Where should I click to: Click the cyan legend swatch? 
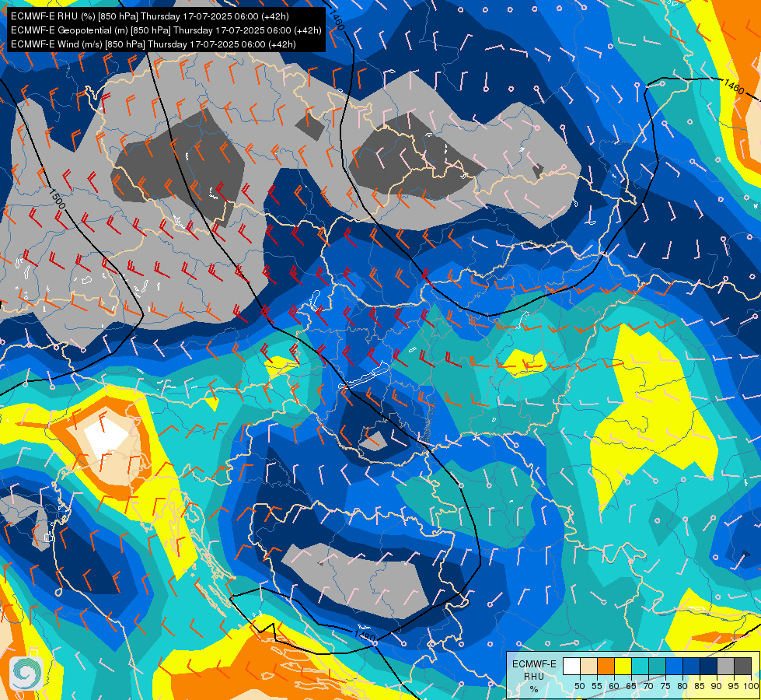click(641, 666)
